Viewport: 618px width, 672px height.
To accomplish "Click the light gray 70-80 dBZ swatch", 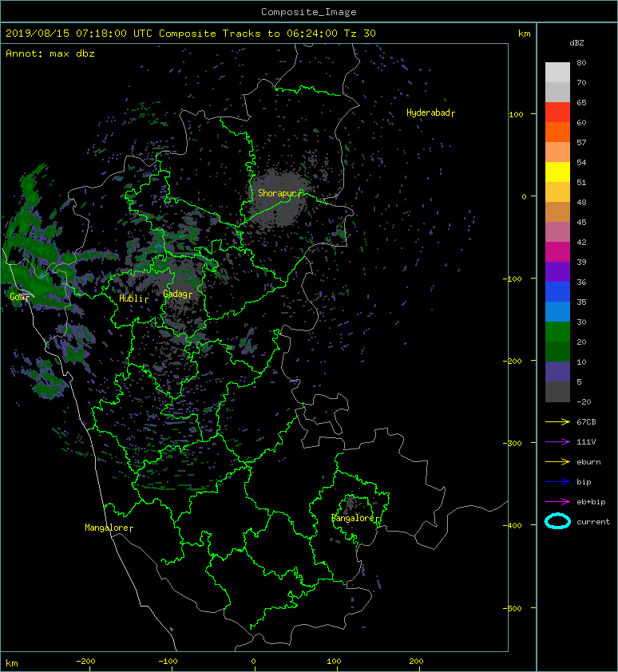I will click(x=557, y=73).
